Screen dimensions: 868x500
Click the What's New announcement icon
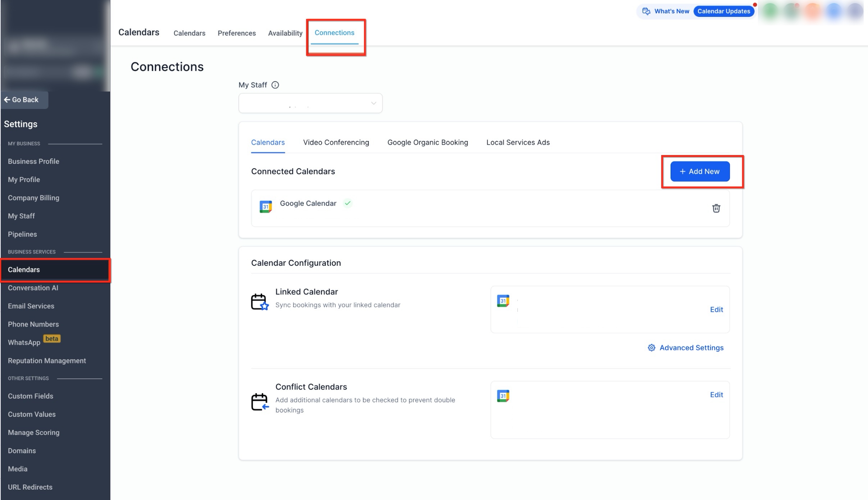click(646, 11)
